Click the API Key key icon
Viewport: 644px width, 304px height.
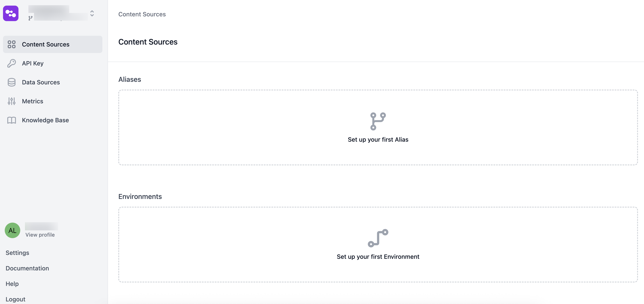[11, 63]
